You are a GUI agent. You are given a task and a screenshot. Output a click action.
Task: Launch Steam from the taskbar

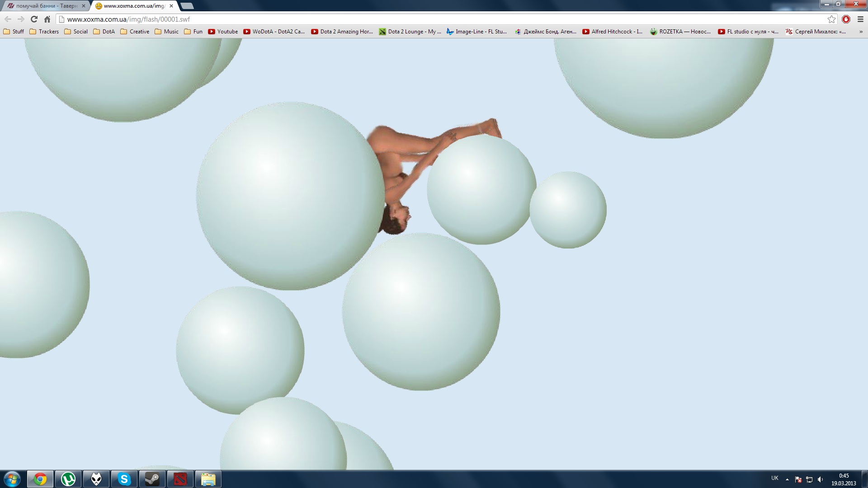click(152, 479)
